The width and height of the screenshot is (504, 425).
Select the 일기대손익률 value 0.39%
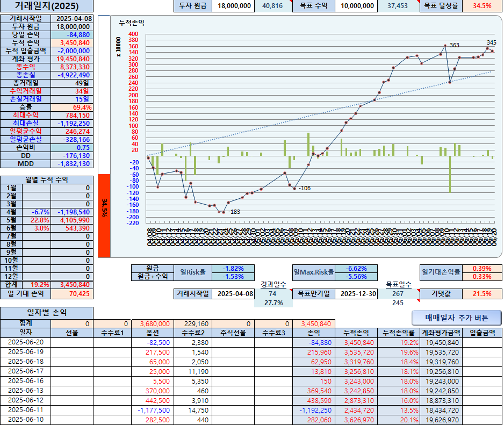(x=482, y=269)
